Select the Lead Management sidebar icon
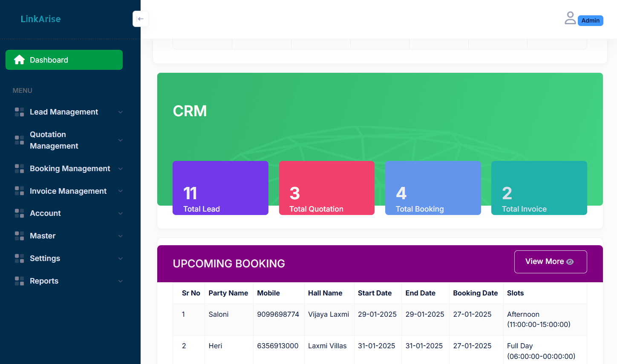Screen dimensions: 617x364 point(19,112)
